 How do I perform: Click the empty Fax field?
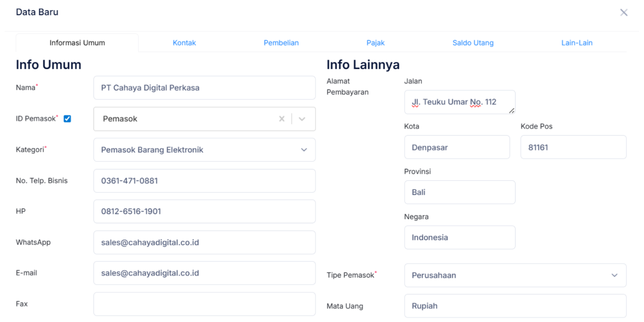point(204,304)
